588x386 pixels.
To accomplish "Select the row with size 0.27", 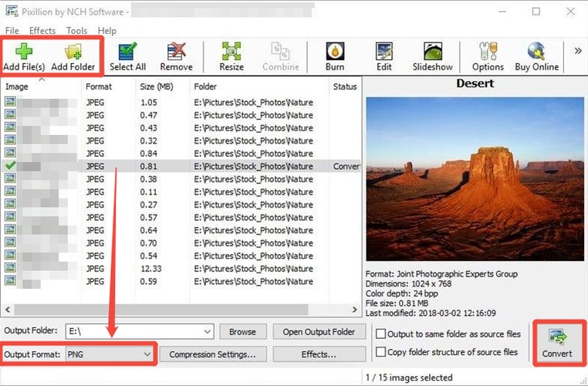I will pyautogui.click(x=181, y=205).
